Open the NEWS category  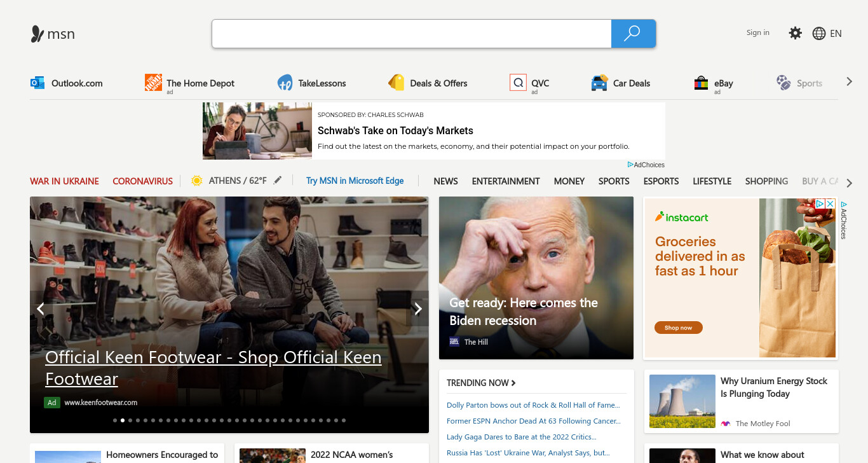(445, 181)
